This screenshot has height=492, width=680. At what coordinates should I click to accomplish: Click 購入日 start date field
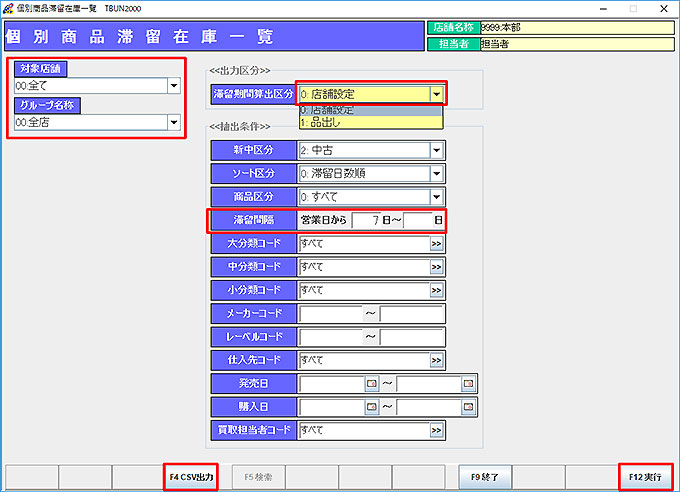coord(332,407)
